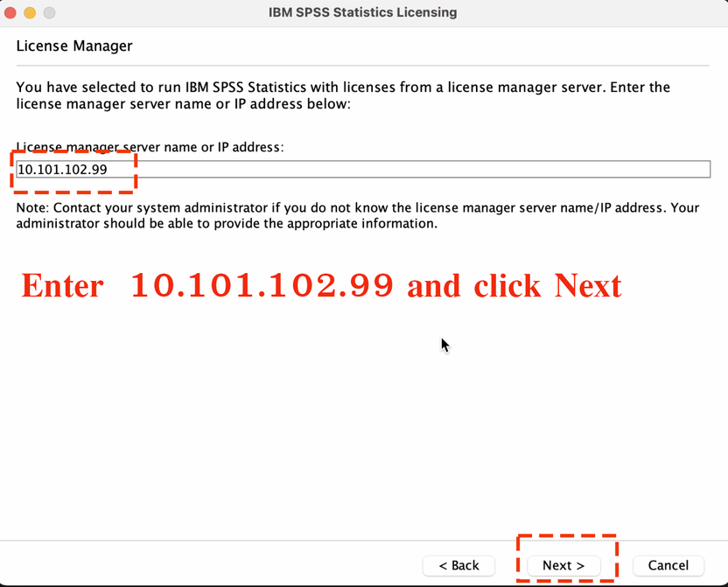Click the note about contacting your system administrator
This screenshot has width=728, height=587.
point(358,216)
